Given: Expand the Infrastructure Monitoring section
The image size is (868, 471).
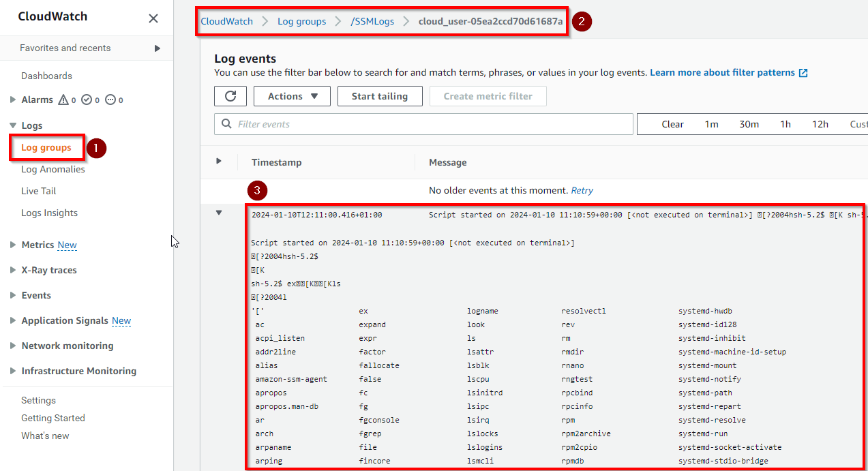Looking at the screenshot, I should [x=13, y=371].
